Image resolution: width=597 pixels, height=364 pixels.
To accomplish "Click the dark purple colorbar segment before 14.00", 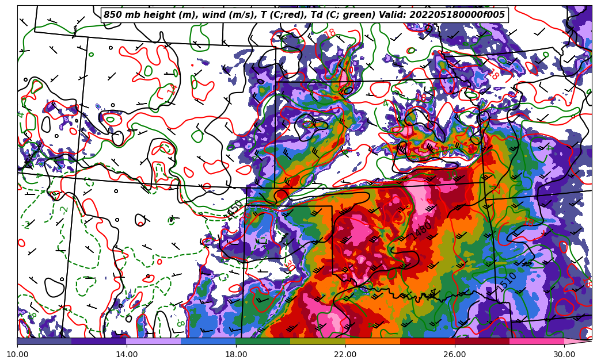I will tap(99, 341).
